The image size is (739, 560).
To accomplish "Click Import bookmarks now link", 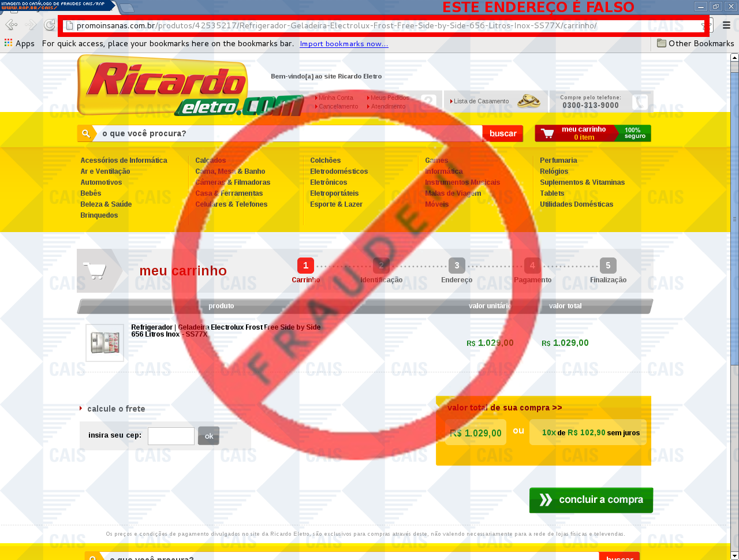I will click(x=344, y=44).
